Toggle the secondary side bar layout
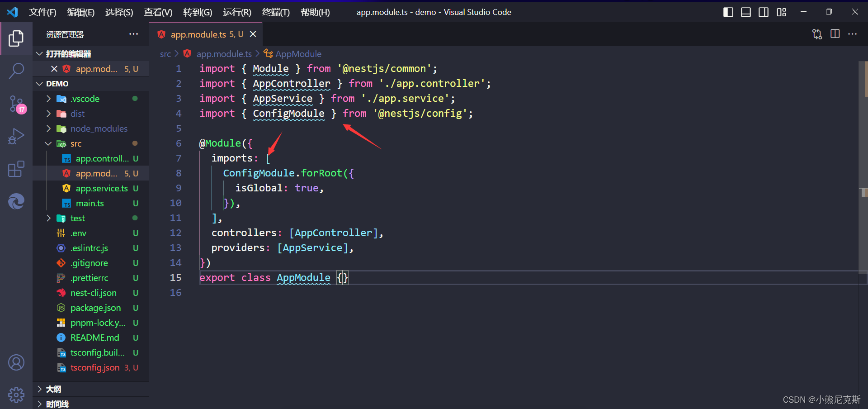The height and width of the screenshot is (409, 868). 764,12
